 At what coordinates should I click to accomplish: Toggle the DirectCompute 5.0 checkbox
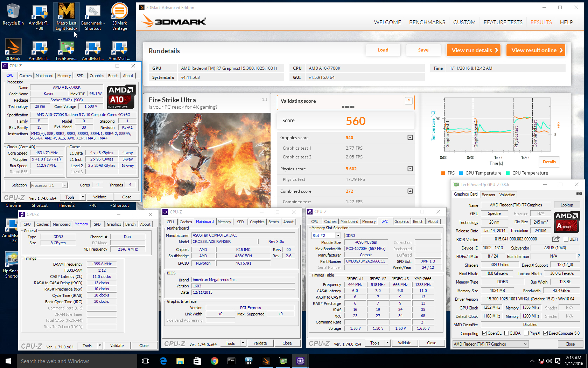545,333
